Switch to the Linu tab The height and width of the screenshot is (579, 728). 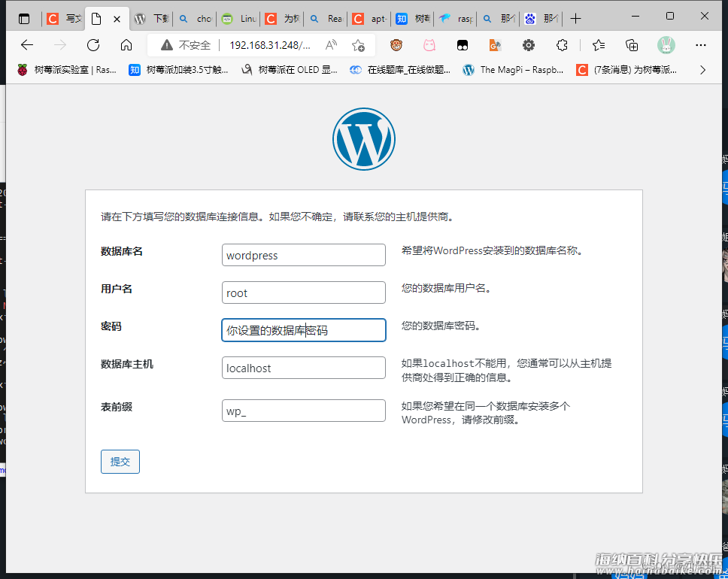coord(238,19)
